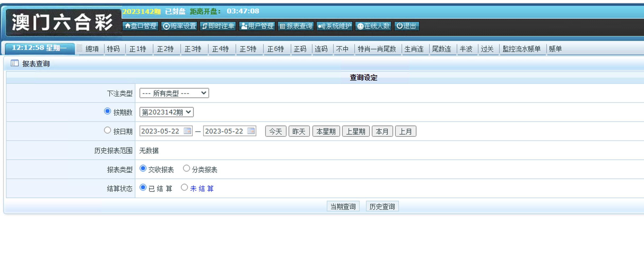Image resolution: width=644 pixels, height=268 pixels.
Task: Click the 2023142期 period label
Action: coord(142,11)
